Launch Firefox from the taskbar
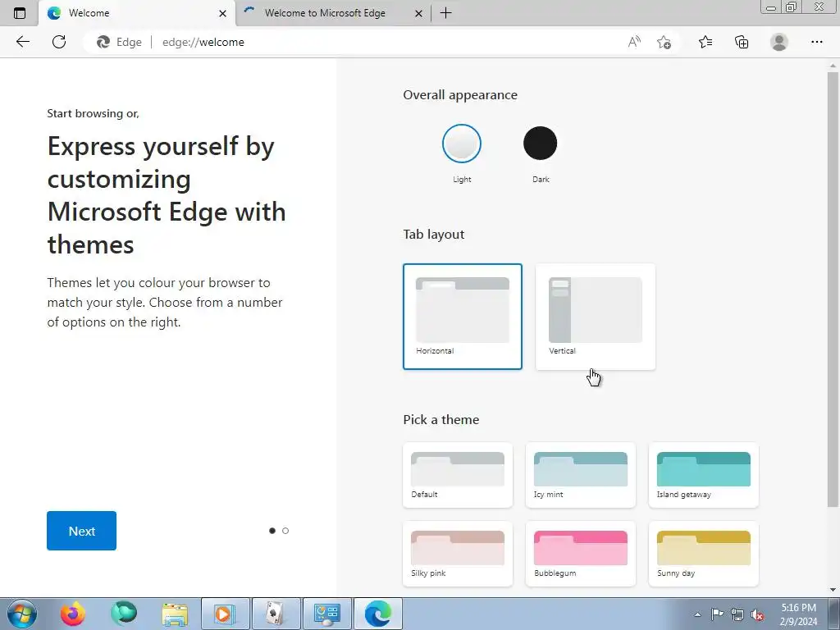Viewport: 840px width, 630px height. click(x=72, y=614)
